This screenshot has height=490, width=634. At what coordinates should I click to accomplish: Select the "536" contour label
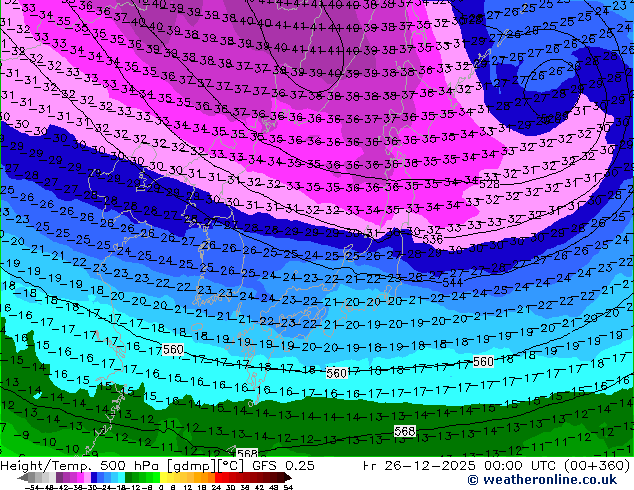coord(433,239)
